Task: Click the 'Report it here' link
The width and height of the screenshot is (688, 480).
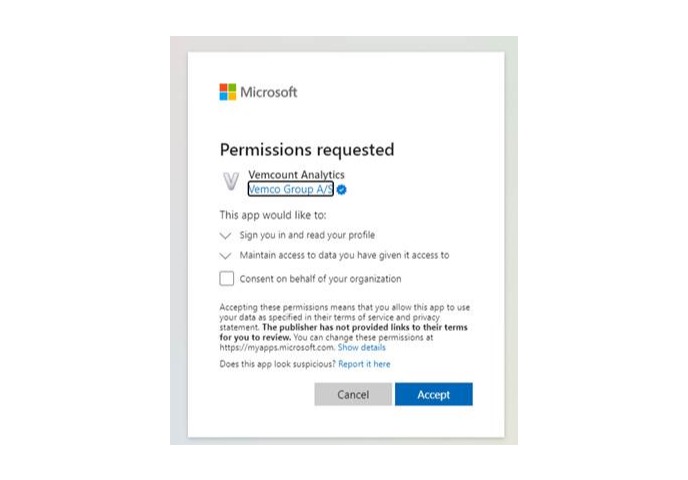Action: 364,365
